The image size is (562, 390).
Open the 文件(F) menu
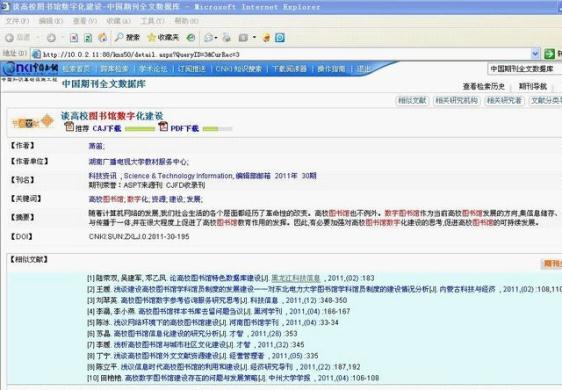[x=17, y=21]
